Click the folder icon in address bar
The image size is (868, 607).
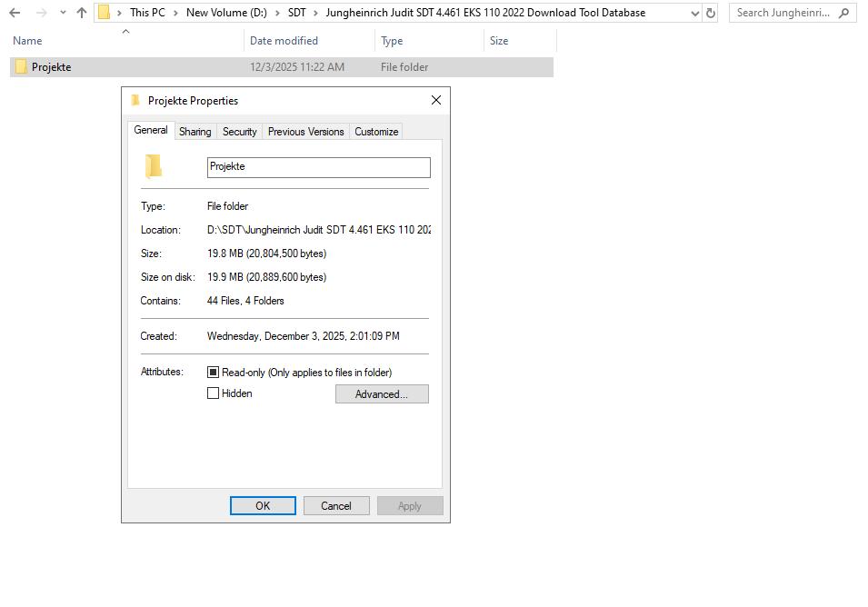(105, 12)
